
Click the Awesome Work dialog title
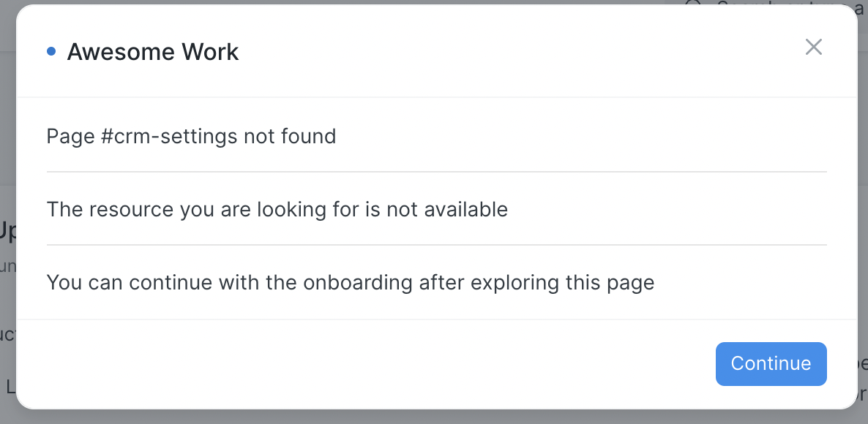pyautogui.click(x=153, y=51)
